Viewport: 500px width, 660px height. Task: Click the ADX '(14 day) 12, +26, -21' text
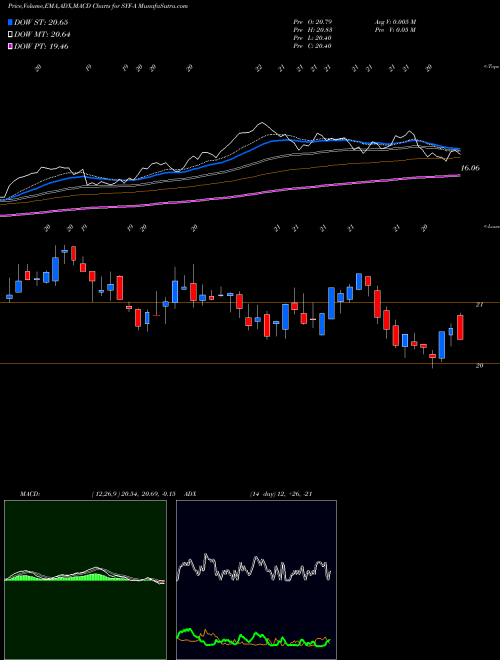(281, 494)
